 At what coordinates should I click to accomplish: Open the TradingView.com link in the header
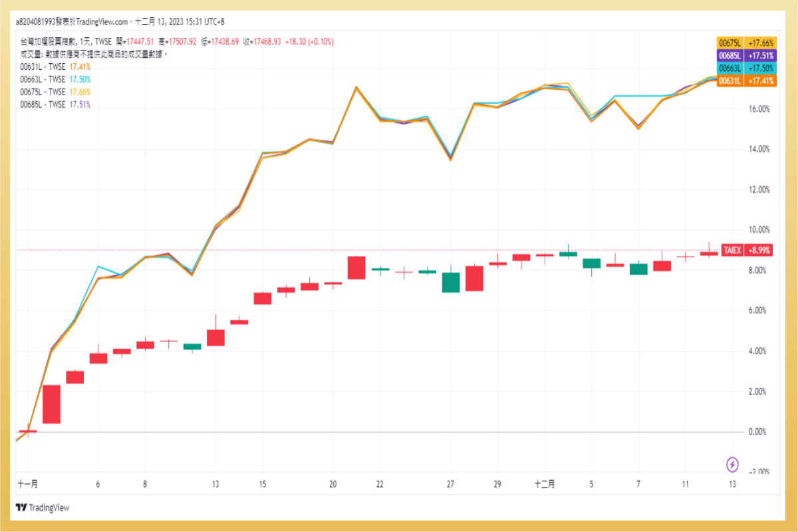click(x=101, y=21)
